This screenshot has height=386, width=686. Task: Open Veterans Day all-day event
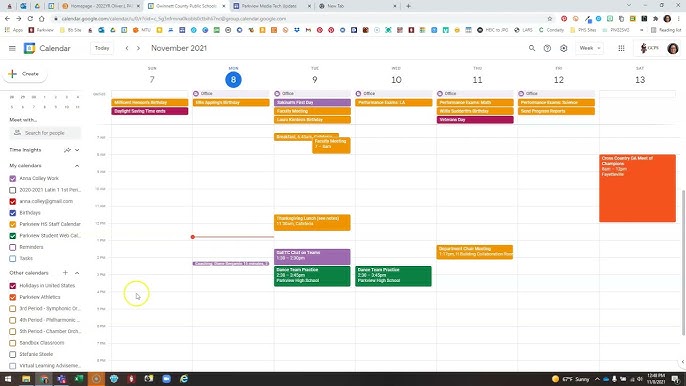(475, 119)
